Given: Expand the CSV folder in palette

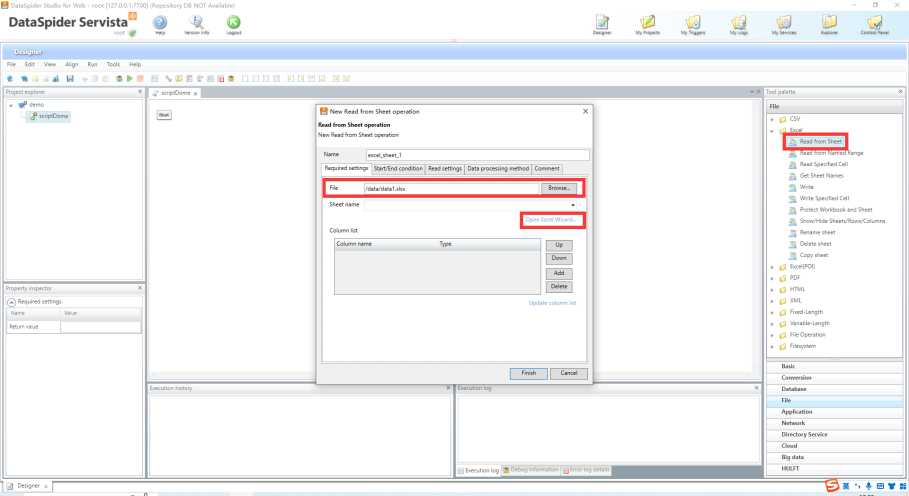Looking at the screenshot, I should [772, 119].
